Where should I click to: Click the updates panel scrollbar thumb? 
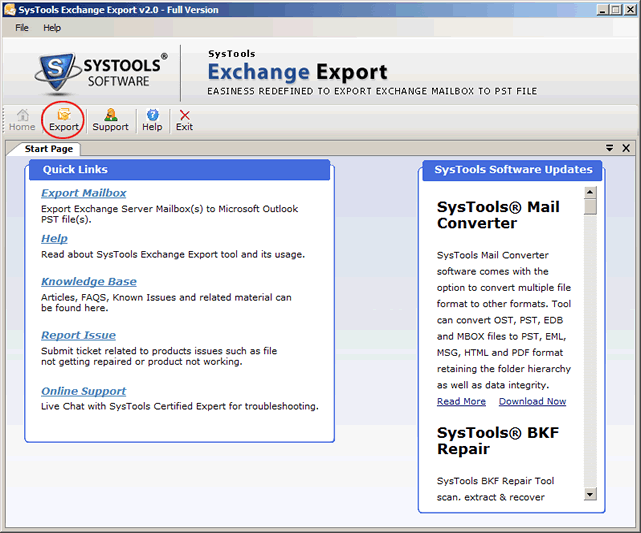[590, 206]
